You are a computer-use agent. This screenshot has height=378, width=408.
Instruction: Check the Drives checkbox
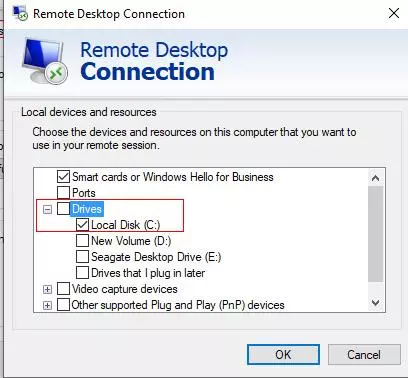pos(63,209)
